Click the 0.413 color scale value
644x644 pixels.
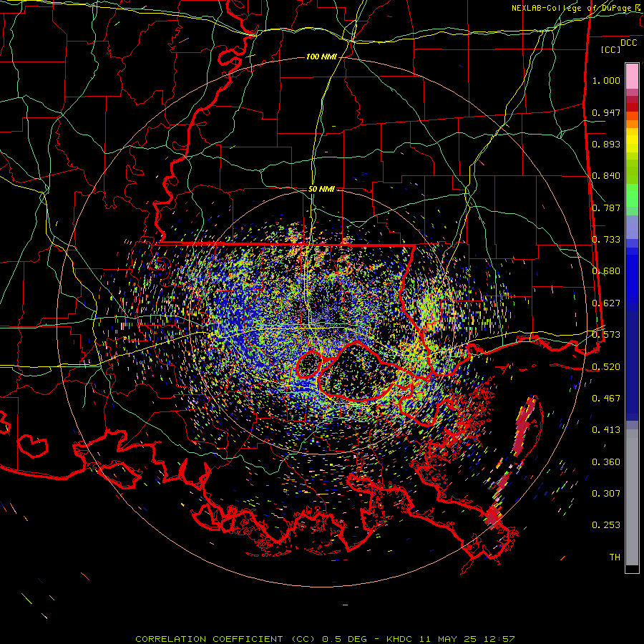[606, 430]
